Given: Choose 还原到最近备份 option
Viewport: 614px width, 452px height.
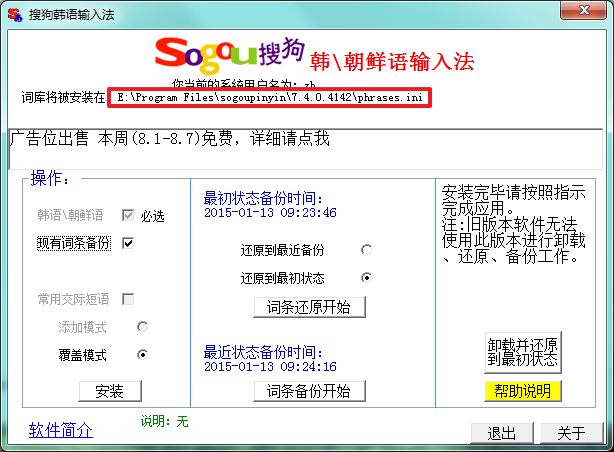Looking at the screenshot, I should [366, 250].
